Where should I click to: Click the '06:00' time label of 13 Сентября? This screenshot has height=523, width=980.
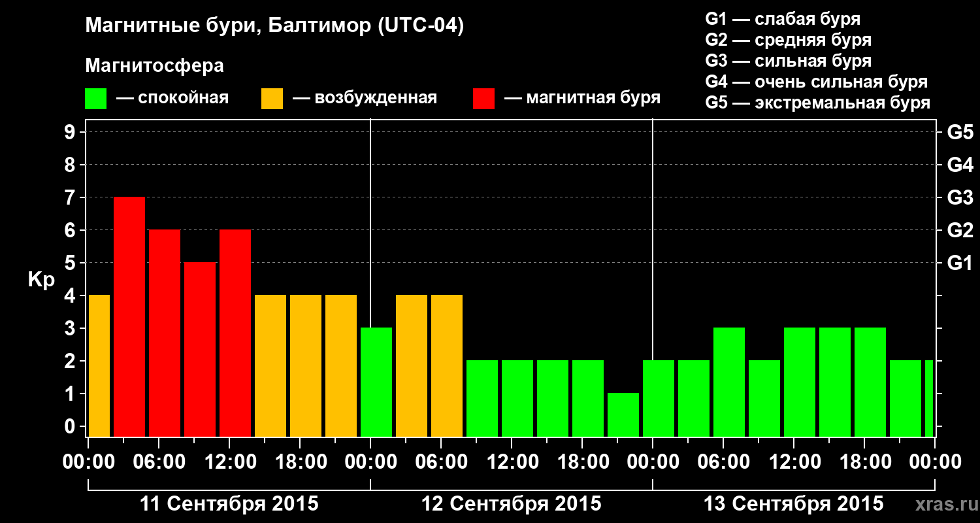click(x=723, y=462)
